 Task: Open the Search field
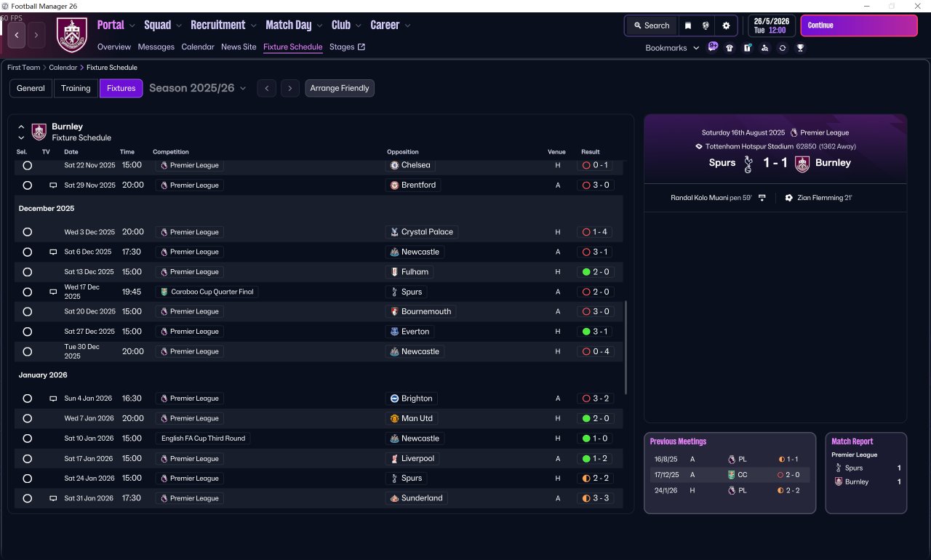coord(651,25)
